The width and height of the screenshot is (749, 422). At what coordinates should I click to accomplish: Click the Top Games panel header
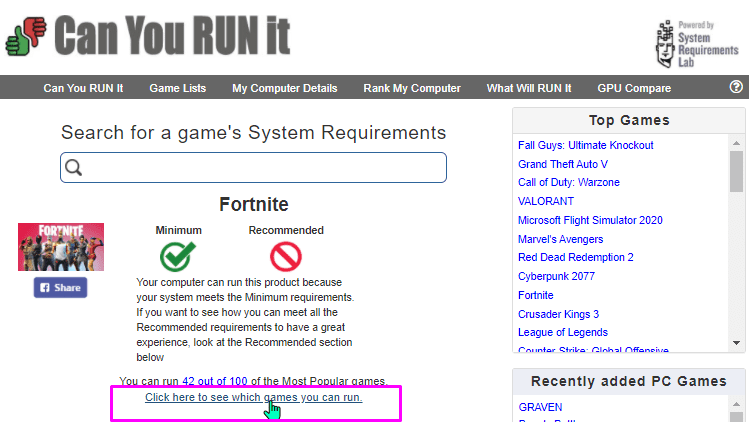pyautogui.click(x=629, y=120)
